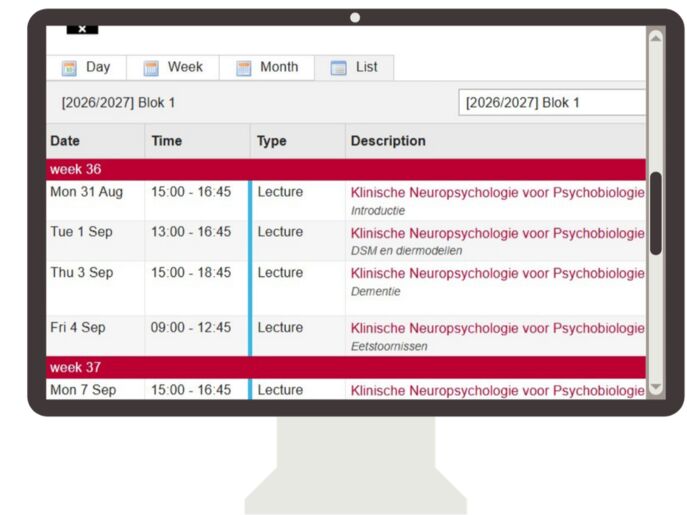Open Klinische Neuropsychologie link for Fri 4 Sep
Image resolution: width=687 pixels, height=515 pixels.
pos(497,328)
